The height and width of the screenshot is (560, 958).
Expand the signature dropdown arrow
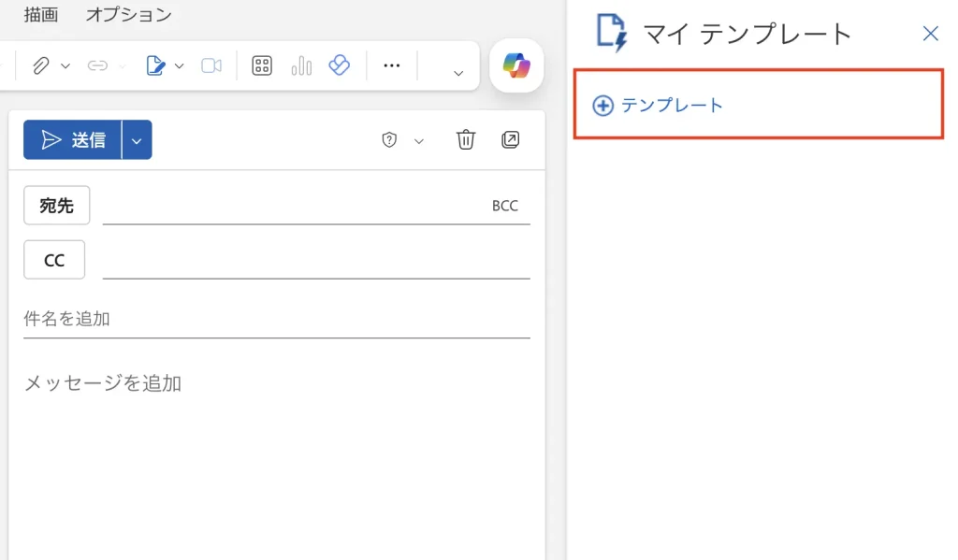(180, 65)
